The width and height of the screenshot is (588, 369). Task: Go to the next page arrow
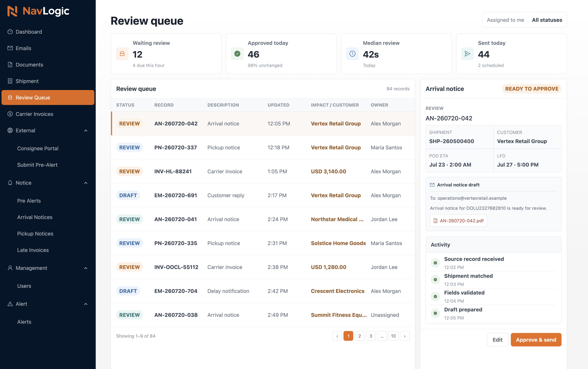404,336
